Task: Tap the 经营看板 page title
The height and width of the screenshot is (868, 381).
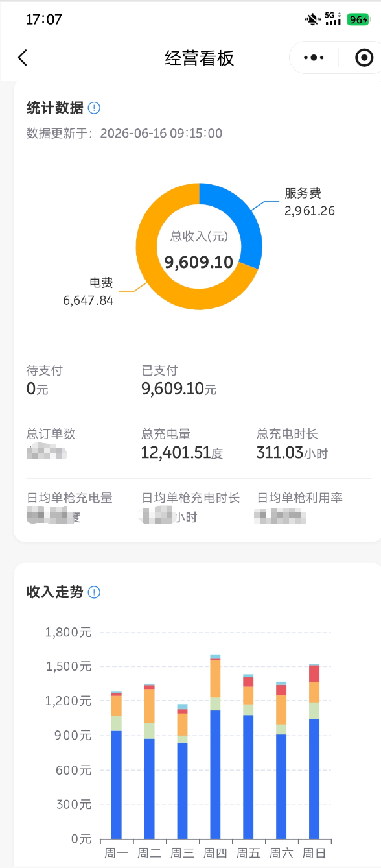Action: [199, 58]
